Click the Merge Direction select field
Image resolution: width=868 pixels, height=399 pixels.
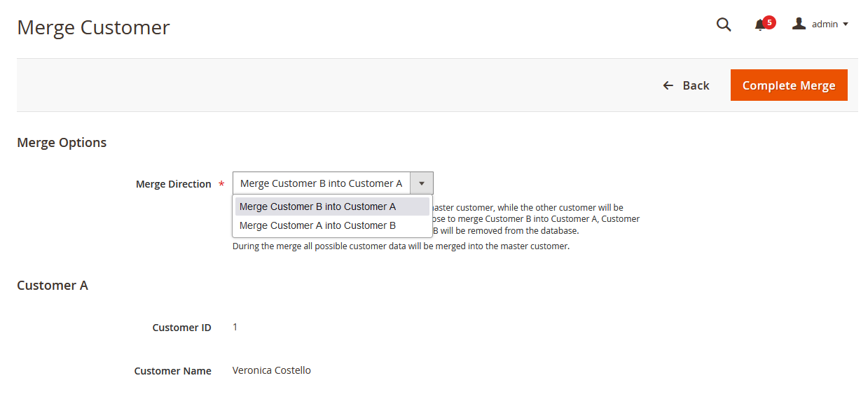[322, 183]
